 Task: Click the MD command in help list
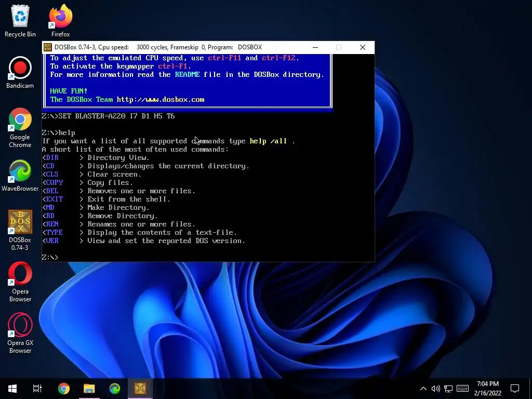50,207
